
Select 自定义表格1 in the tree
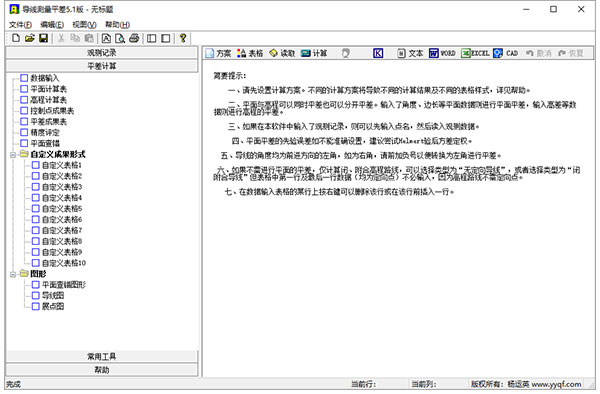(x=57, y=165)
